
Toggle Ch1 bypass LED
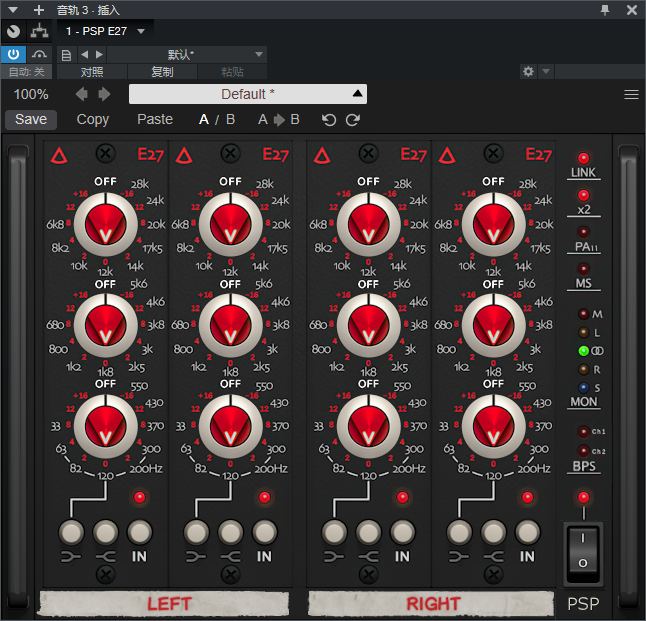[x=583, y=431]
